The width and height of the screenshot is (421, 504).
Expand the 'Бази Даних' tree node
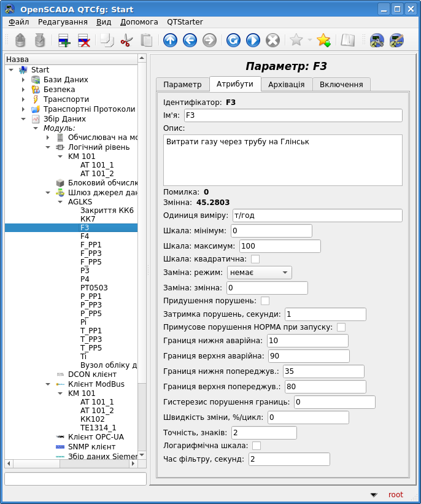(x=23, y=80)
